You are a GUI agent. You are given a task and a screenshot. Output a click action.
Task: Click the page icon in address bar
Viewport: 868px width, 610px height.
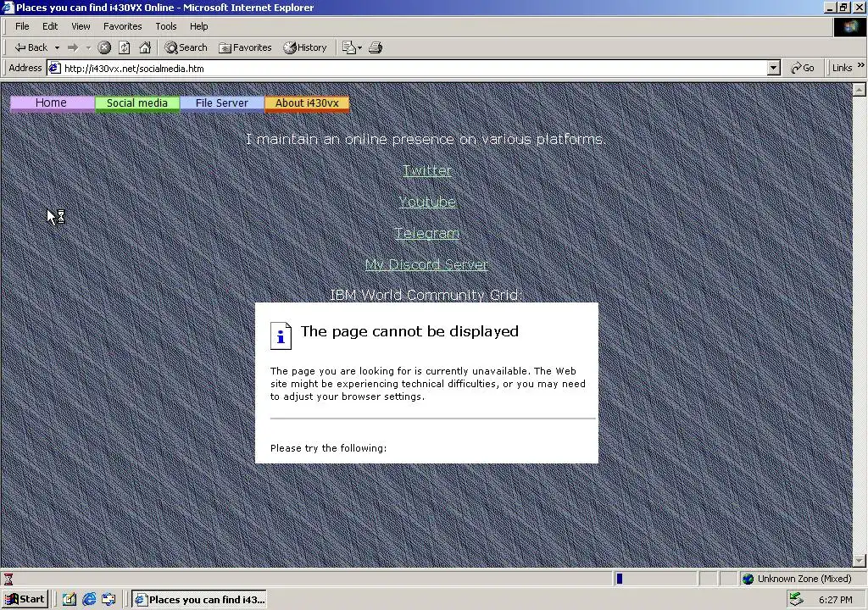(54, 68)
